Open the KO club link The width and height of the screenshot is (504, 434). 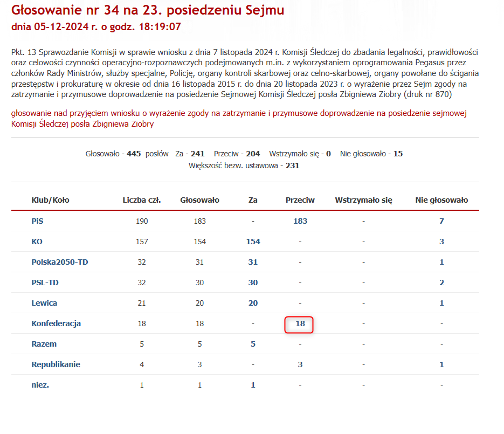click(37, 242)
